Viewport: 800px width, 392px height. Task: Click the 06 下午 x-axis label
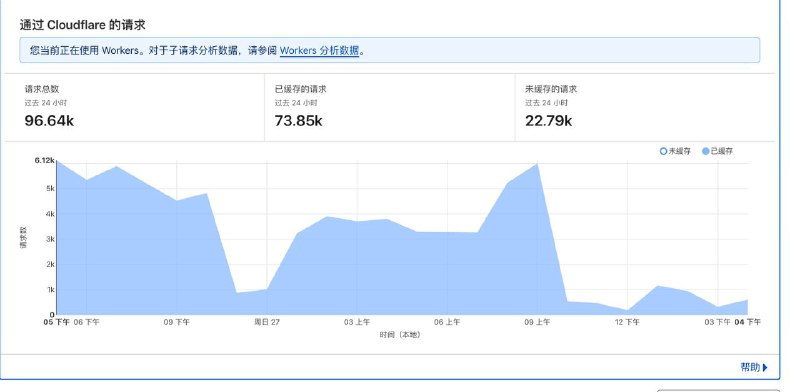tap(87, 322)
